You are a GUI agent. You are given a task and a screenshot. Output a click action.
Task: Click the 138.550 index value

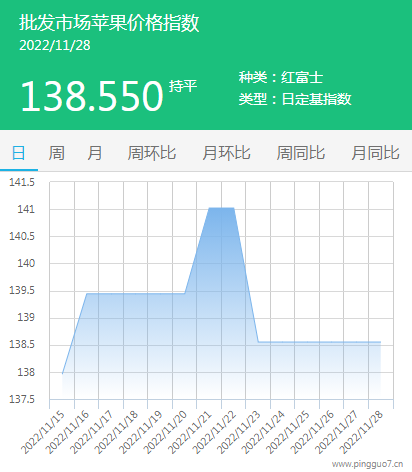[92, 96]
